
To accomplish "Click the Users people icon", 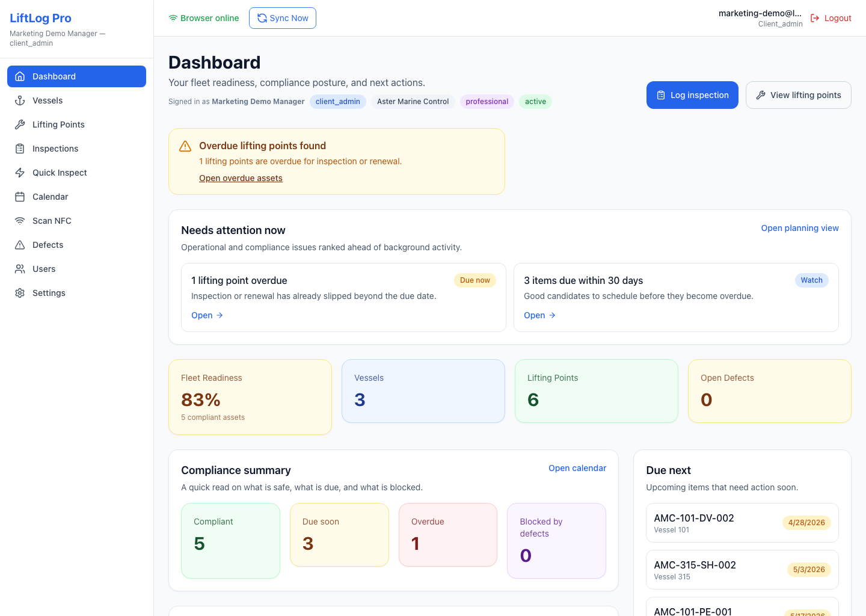I will 20,269.
